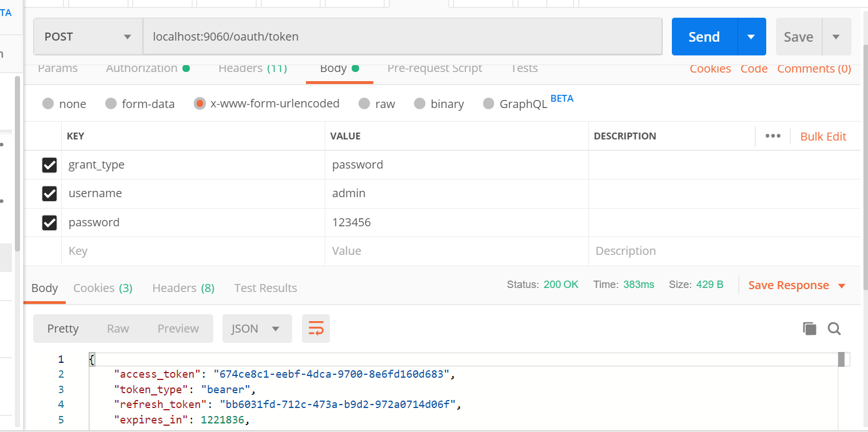Click the value cell containing 'admin'
The width and height of the screenshot is (868, 432).
(x=457, y=194)
